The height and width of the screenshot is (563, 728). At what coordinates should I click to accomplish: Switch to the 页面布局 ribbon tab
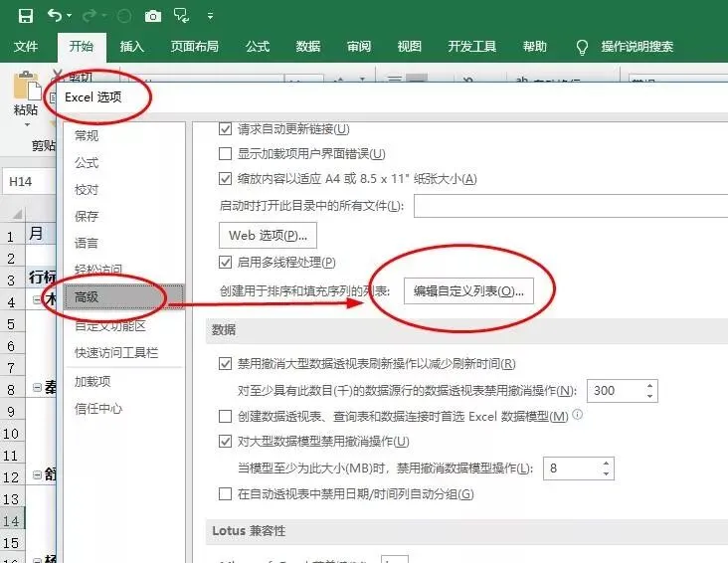[x=194, y=47]
